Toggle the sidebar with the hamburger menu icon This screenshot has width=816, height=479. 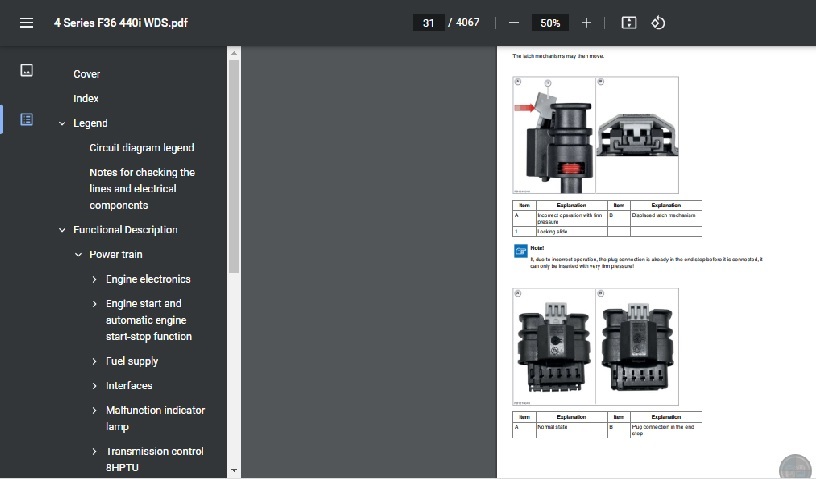[x=26, y=23]
